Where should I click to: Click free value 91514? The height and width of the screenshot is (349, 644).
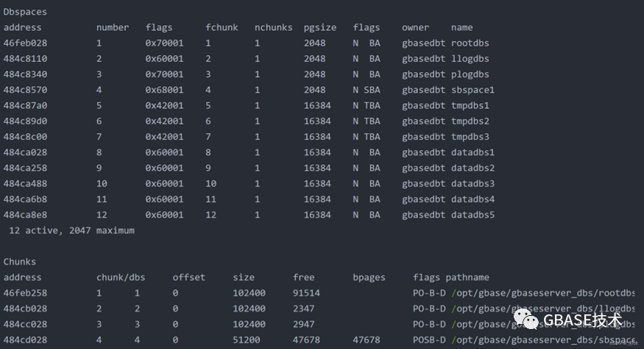click(x=306, y=293)
